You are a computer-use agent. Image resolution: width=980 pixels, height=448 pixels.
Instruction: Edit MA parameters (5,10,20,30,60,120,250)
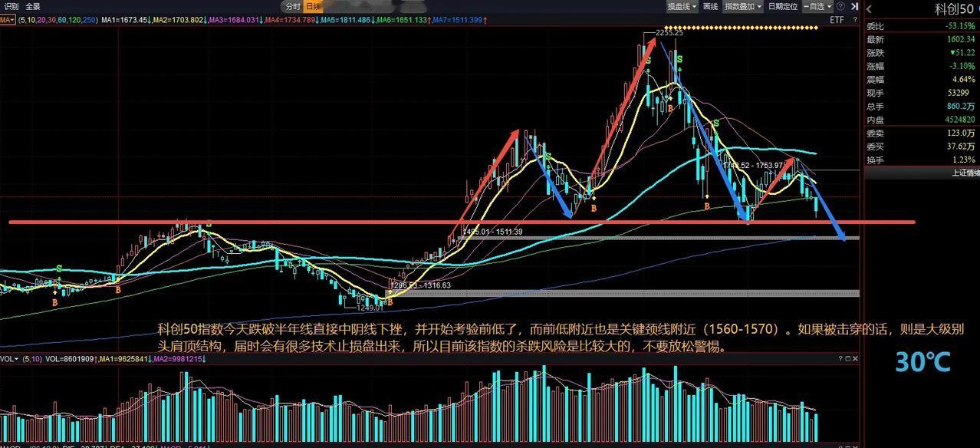pyautogui.click(x=57, y=19)
